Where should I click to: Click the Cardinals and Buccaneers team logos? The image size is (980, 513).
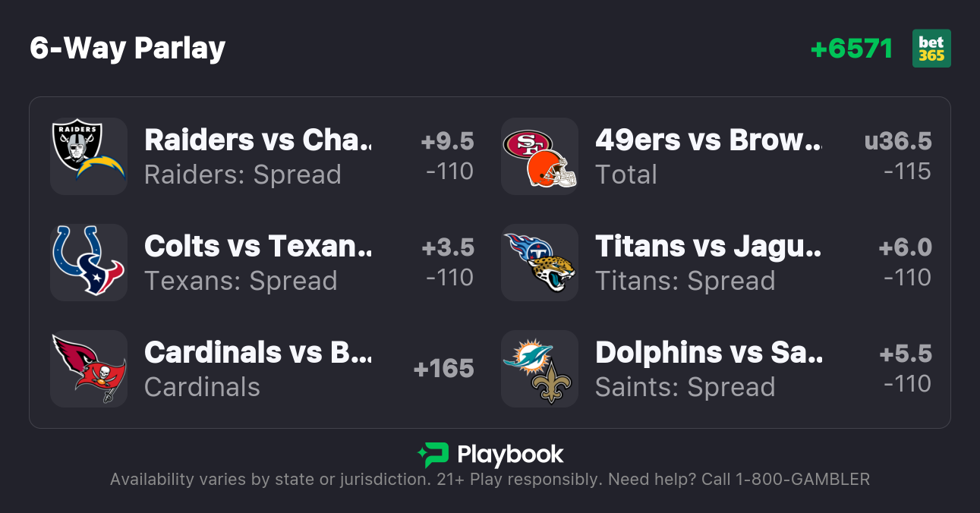[x=89, y=369]
